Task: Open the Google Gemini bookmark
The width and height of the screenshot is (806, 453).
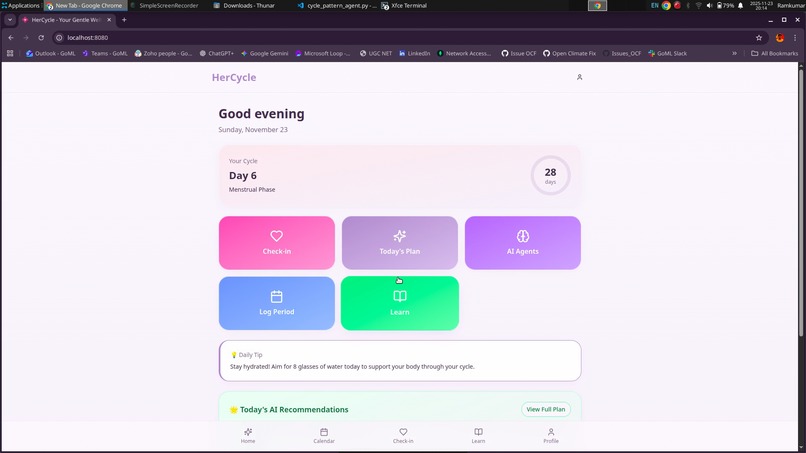Action: (265, 53)
